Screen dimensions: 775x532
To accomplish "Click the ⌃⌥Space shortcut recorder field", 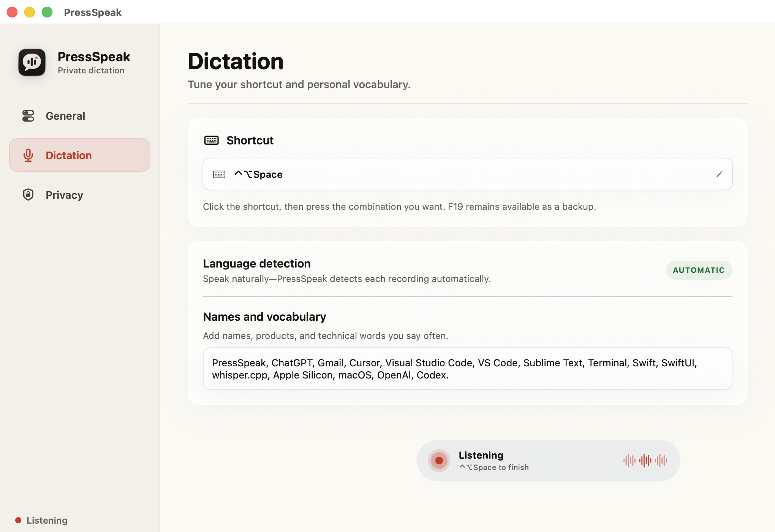I will click(468, 174).
